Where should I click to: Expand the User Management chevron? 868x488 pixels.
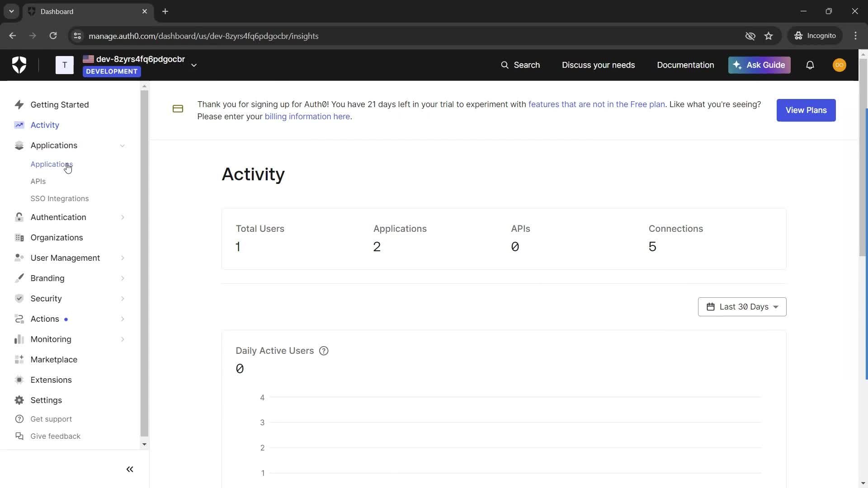pyautogui.click(x=123, y=258)
